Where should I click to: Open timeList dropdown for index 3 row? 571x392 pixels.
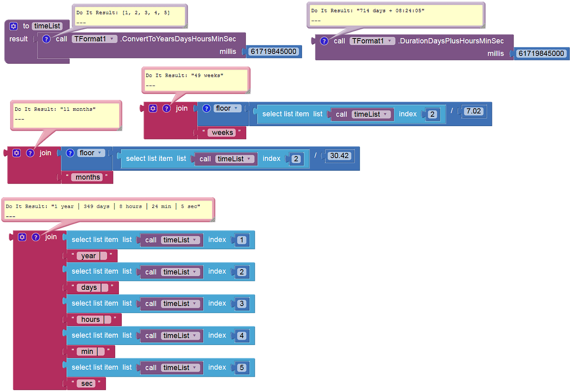tap(180, 304)
